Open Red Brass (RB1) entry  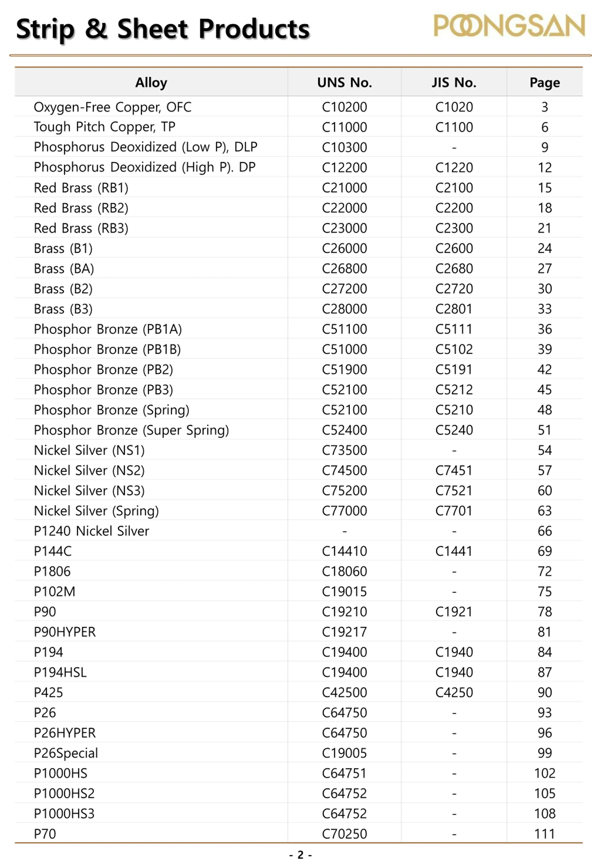pyautogui.click(x=81, y=188)
